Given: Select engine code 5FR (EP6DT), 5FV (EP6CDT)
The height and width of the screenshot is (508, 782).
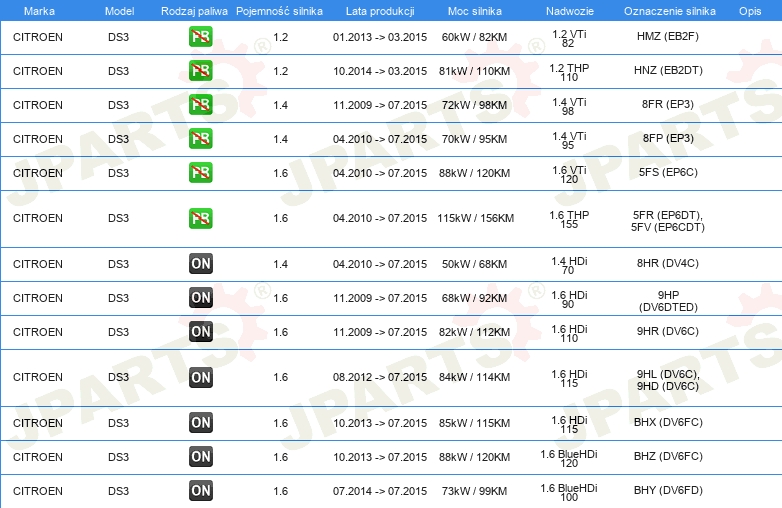Looking at the screenshot, I should coord(668,221).
